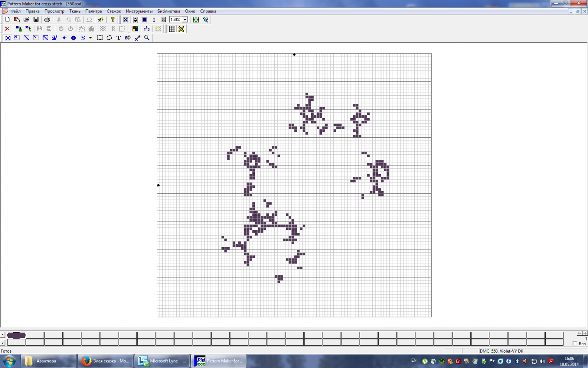The image size is (588, 368).
Task: Click the magnifier zoom tool
Action: click(147, 38)
